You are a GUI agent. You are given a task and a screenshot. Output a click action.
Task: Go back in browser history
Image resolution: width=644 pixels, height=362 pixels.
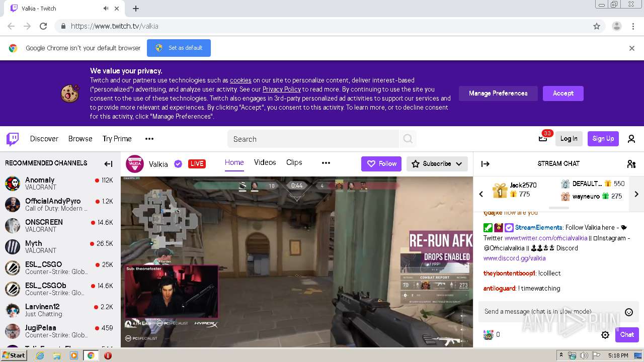pyautogui.click(x=11, y=26)
